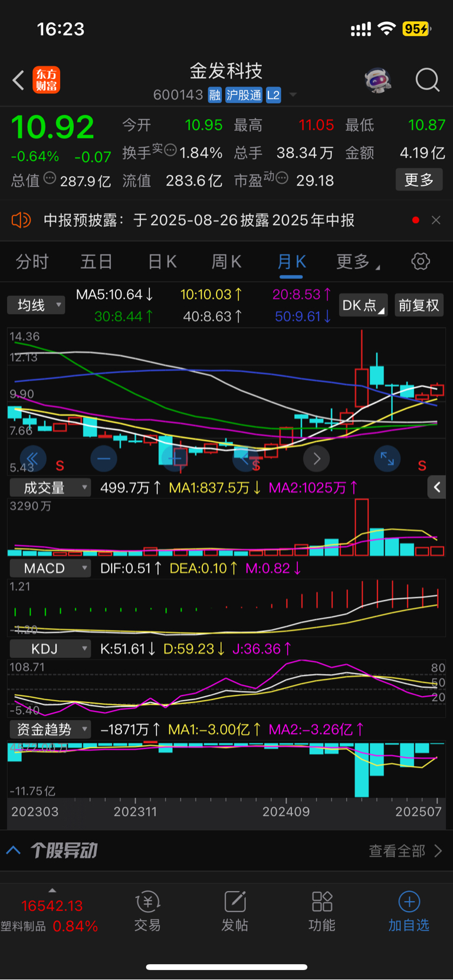Screen dimensions: 453x980
Task: Open the 东方财富 logo icon
Action: (x=46, y=80)
